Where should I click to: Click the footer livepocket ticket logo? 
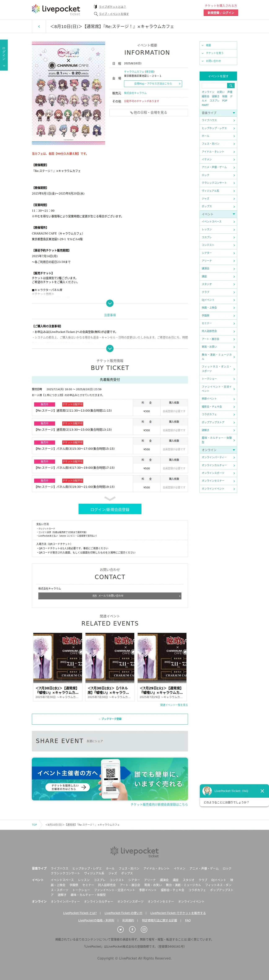pyautogui.click(x=134, y=852)
